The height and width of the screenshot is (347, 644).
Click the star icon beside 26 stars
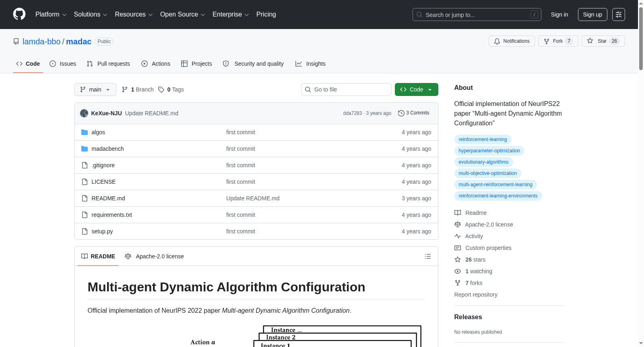click(x=458, y=260)
